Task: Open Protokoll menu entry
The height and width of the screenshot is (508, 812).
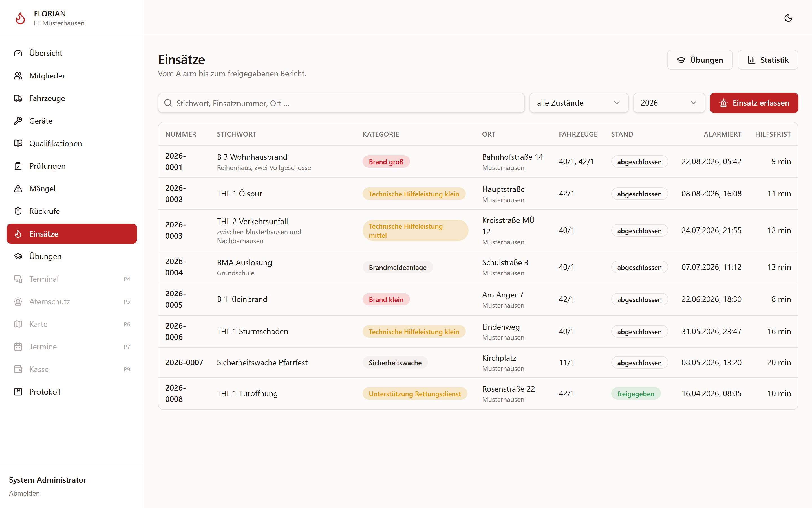Action: 72,392
